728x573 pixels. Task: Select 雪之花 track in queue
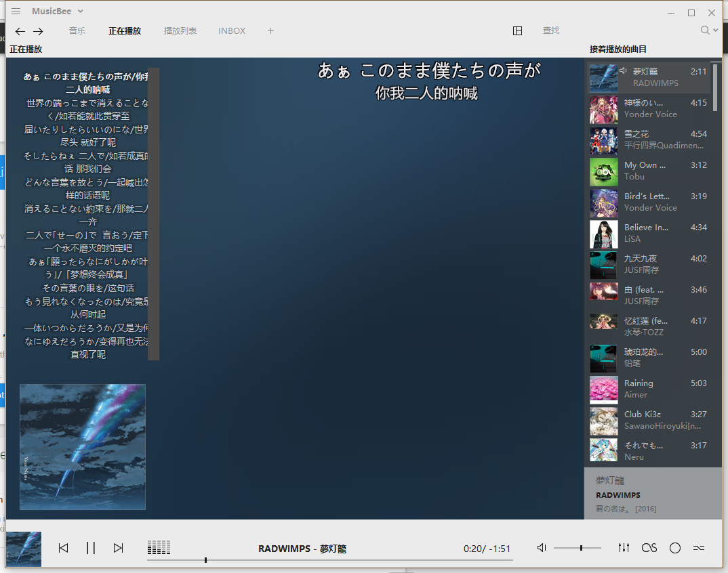click(x=649, y=140)
